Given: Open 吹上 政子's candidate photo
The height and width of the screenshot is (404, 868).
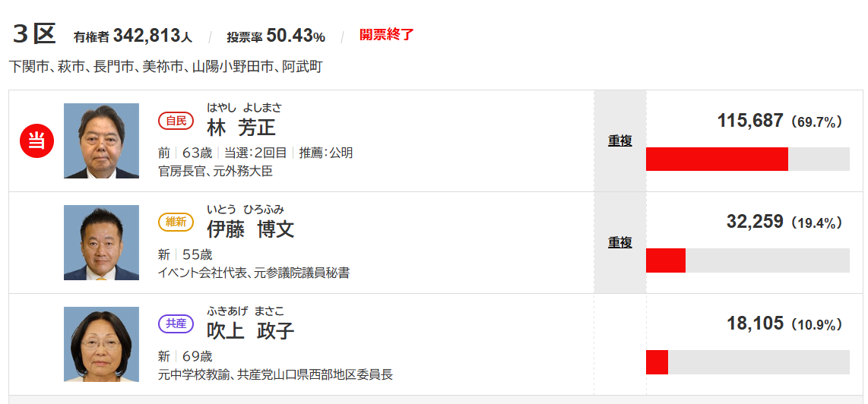Looking at the screenshot, I should [101, 344].
